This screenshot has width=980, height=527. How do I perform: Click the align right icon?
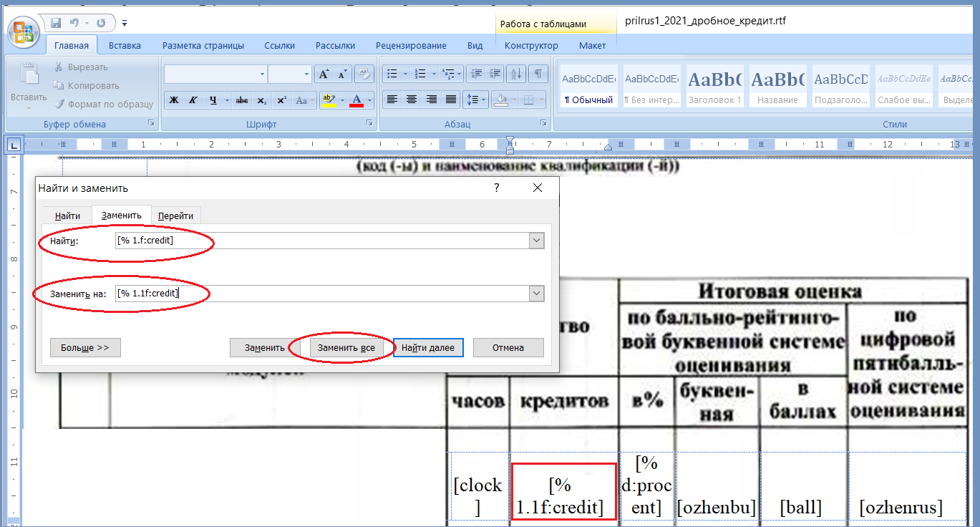(x=431, y=100)
